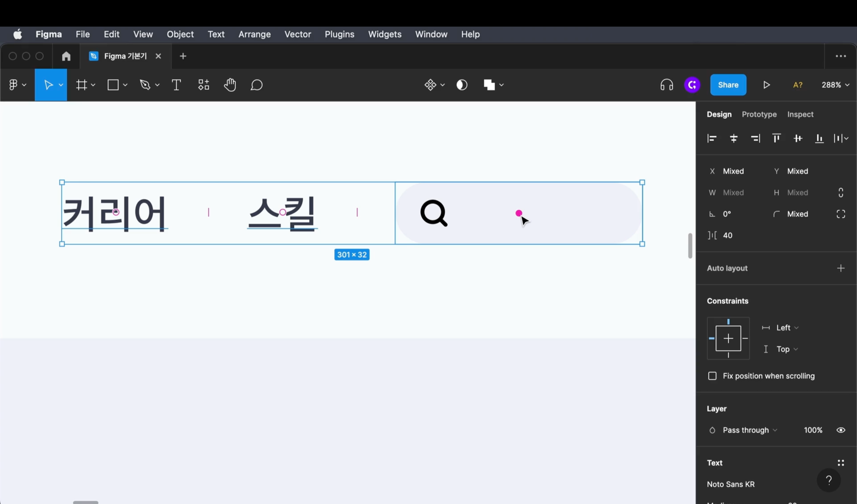The image size is (857, 504).
Task: Open the Comment tool
Action: coord(257,85)
